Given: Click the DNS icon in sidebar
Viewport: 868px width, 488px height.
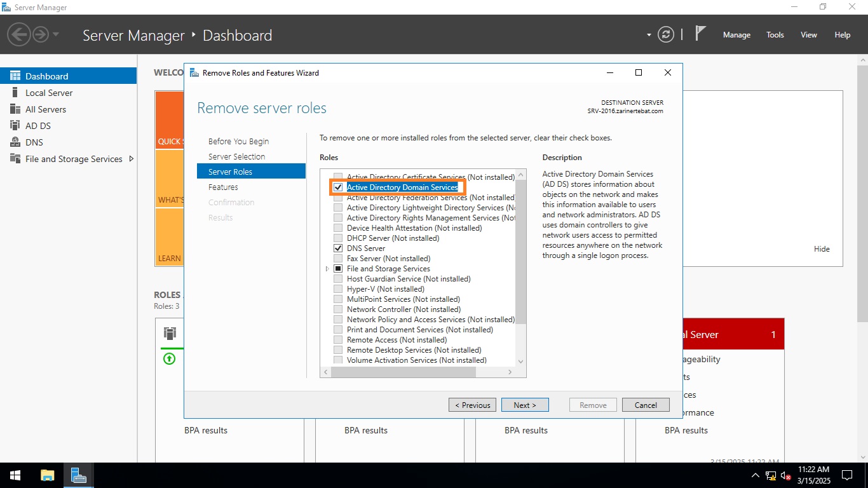Looking at the screenshot, I should point(15,142).
